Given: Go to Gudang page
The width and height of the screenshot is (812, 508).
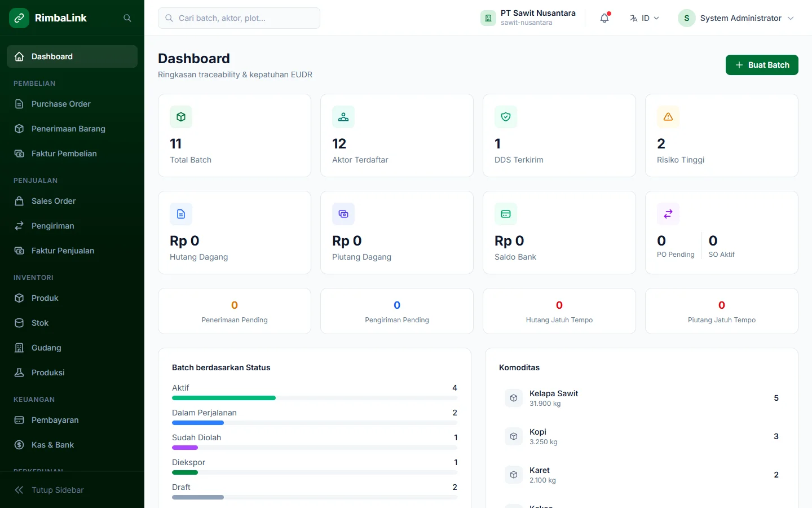Looking at the screenshot, I should pos(72,348).
